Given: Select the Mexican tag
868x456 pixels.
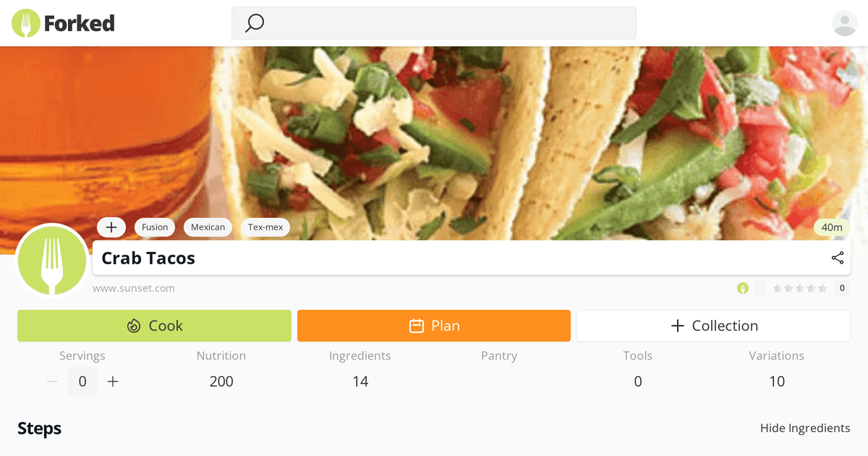Looking at the screenshot, I should point(208,227).
